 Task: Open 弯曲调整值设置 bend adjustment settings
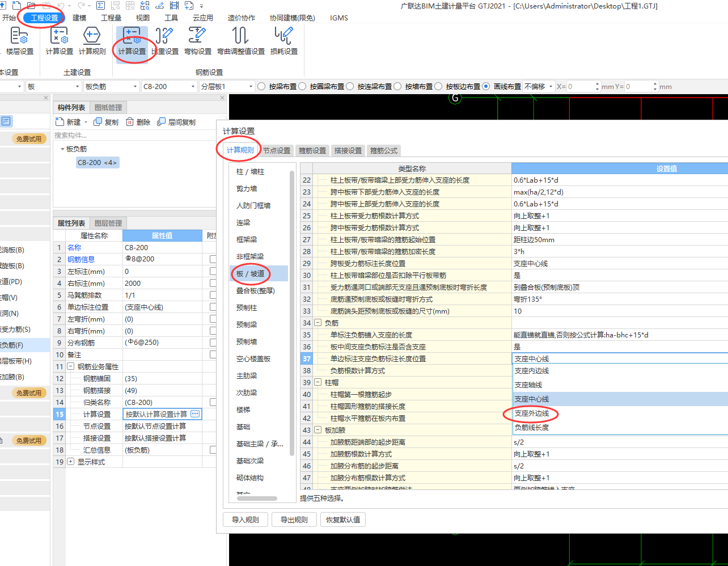pos(241,41)
